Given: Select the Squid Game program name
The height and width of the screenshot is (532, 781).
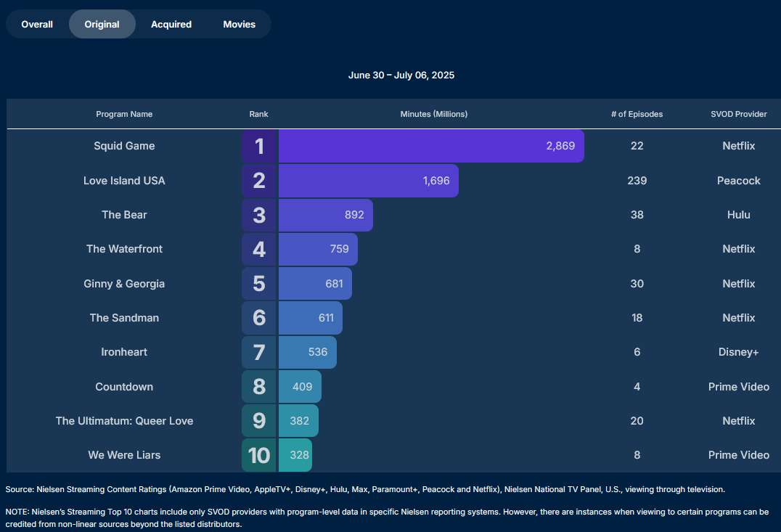Looking at the screenshot, I should pyautogui.click(x=124, y=146).
